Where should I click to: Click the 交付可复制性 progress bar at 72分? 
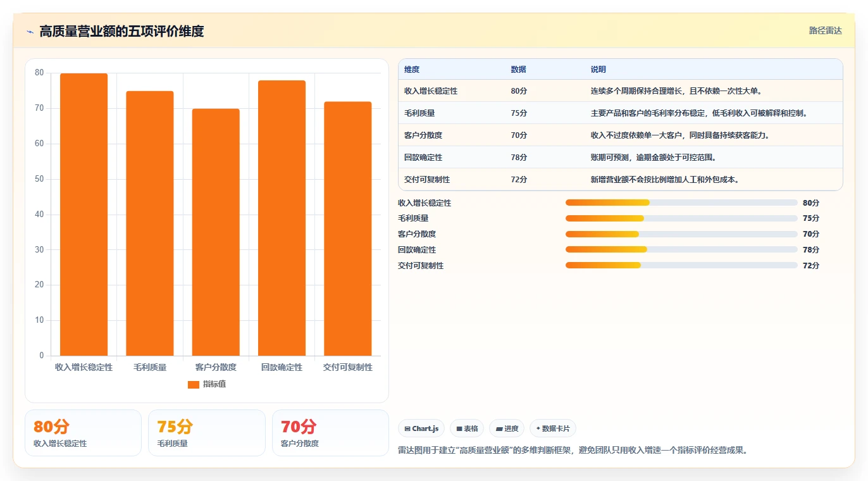(x=681, y=265)
